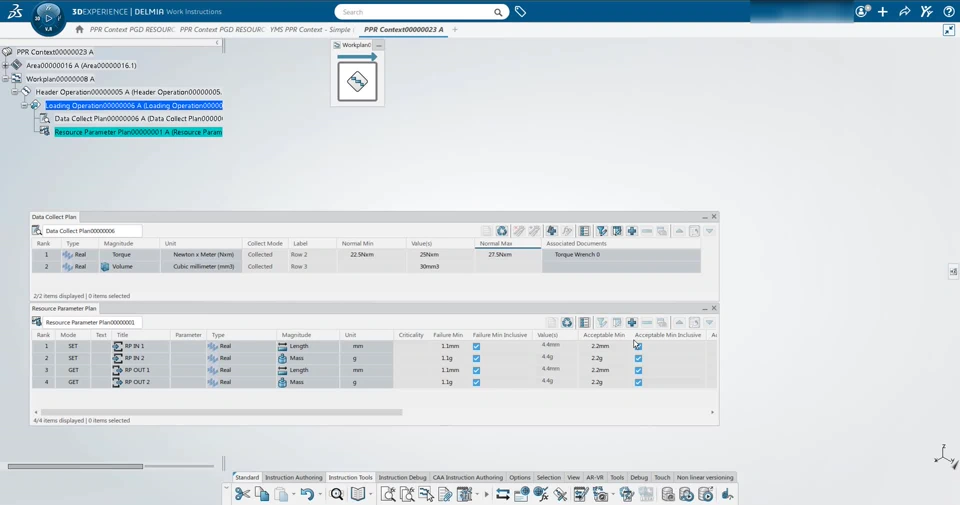Viewport: 960px width, 505px height.
Task: Click the tag icon beside the search bar
Action: click(x=520, y=12)
